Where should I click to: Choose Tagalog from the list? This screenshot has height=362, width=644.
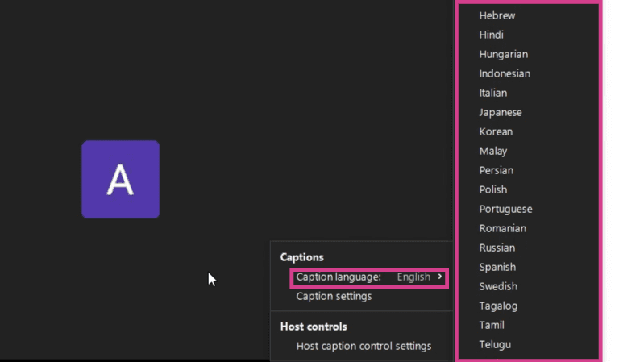click(498, 306)
